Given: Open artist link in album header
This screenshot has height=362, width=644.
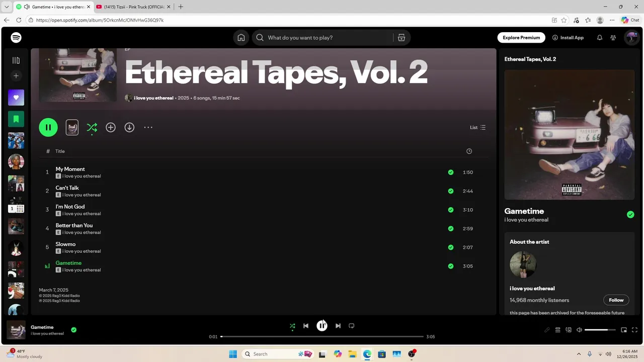Looking at the screenshot, I should click(x=153, y=98).
